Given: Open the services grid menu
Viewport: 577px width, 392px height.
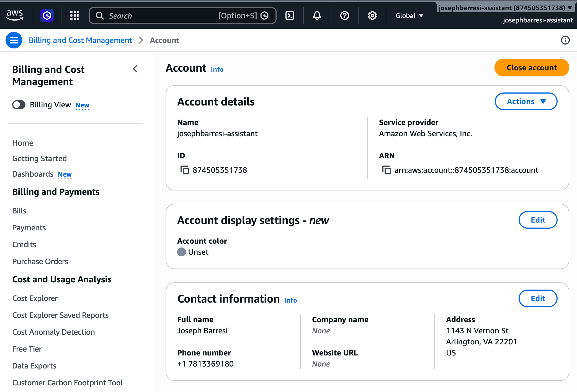Looking at the screenshot, I should [75, 16].
